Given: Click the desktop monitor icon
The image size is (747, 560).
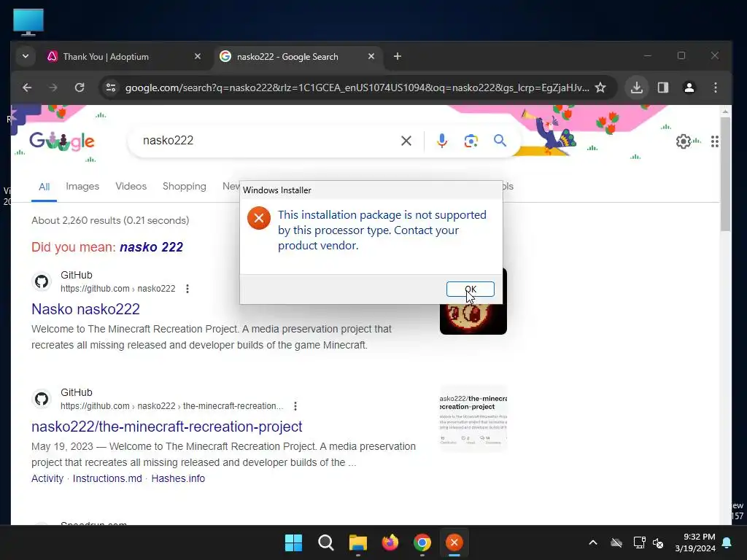Looking at the screenshot, I should click(x=28, y=23).
